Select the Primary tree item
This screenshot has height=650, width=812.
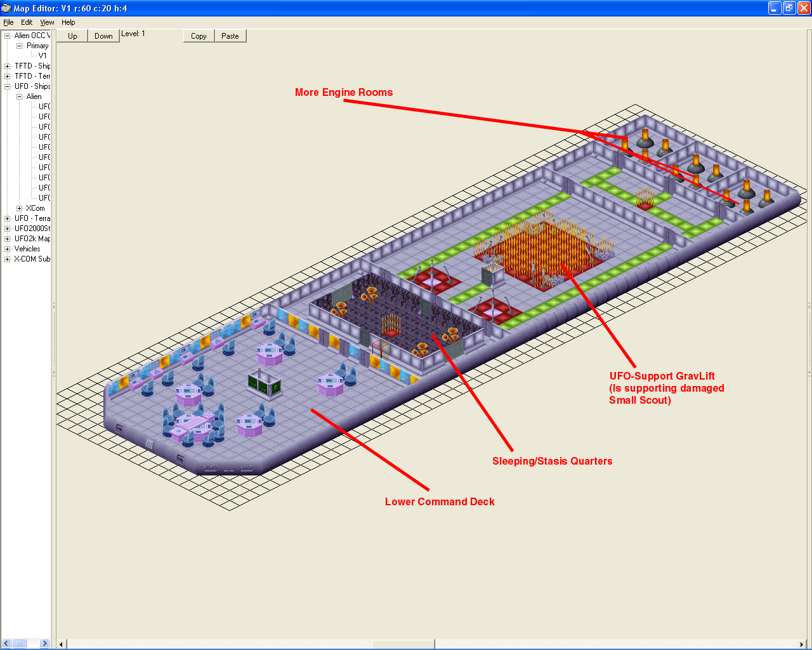37,46
